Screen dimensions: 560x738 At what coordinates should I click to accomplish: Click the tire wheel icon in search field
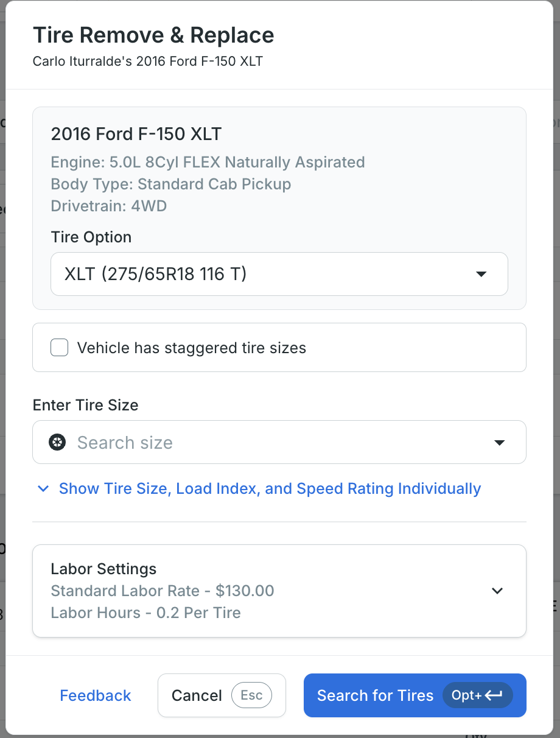click(57, 443)
